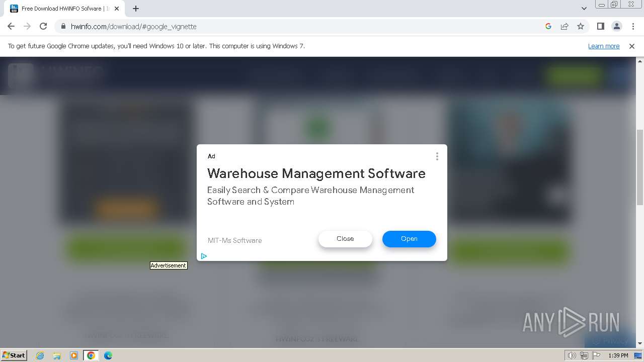Open the Chrome three-dot menu

pos(633,26)
